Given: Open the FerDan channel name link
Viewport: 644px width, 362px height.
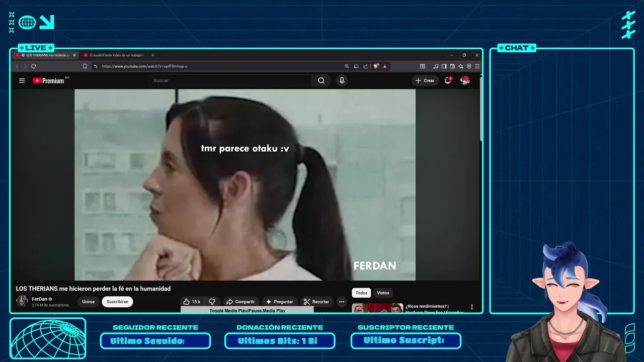Looking at the screenshot, I should [x=39, y=299].
